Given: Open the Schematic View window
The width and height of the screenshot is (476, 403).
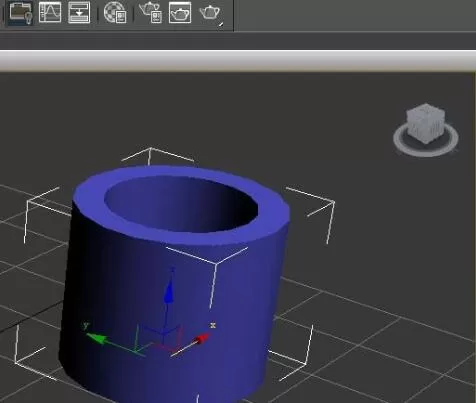Looking at the screenshot, I should [x=79, y=13].
